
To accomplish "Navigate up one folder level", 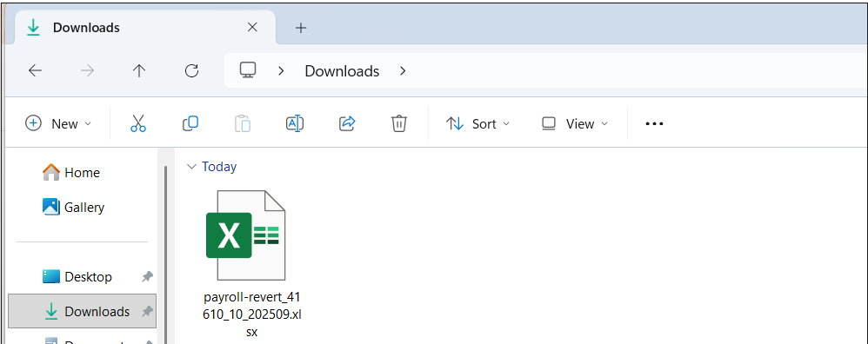I will tap(139, 70).
